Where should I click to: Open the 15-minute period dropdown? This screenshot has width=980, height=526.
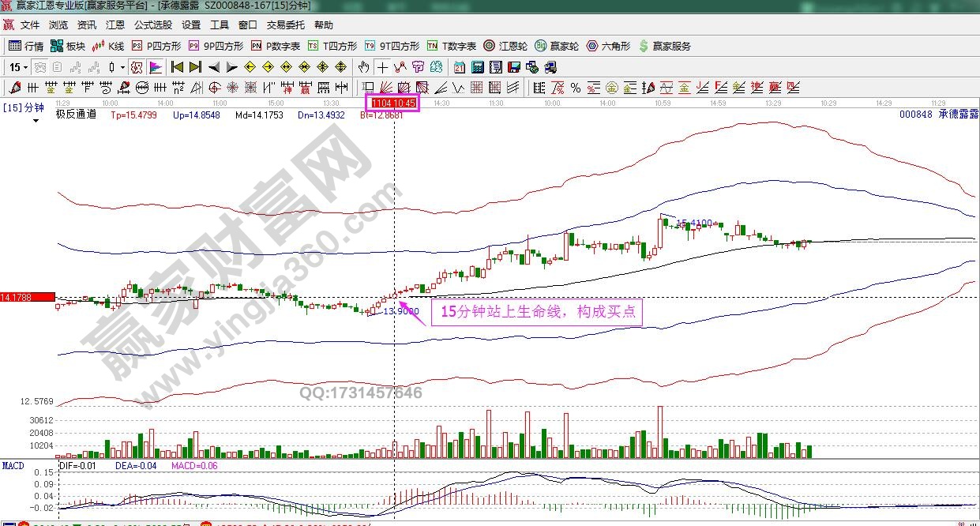tap(17, 67)
